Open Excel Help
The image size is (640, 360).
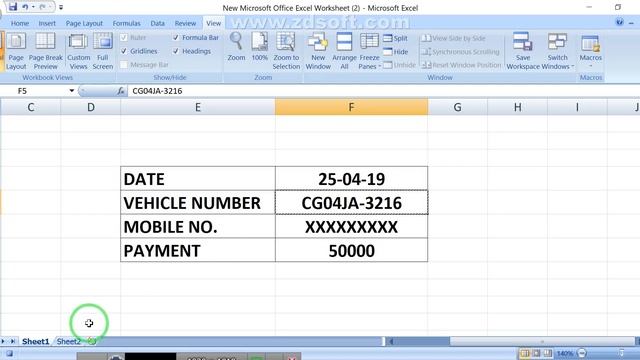[620, 22]
